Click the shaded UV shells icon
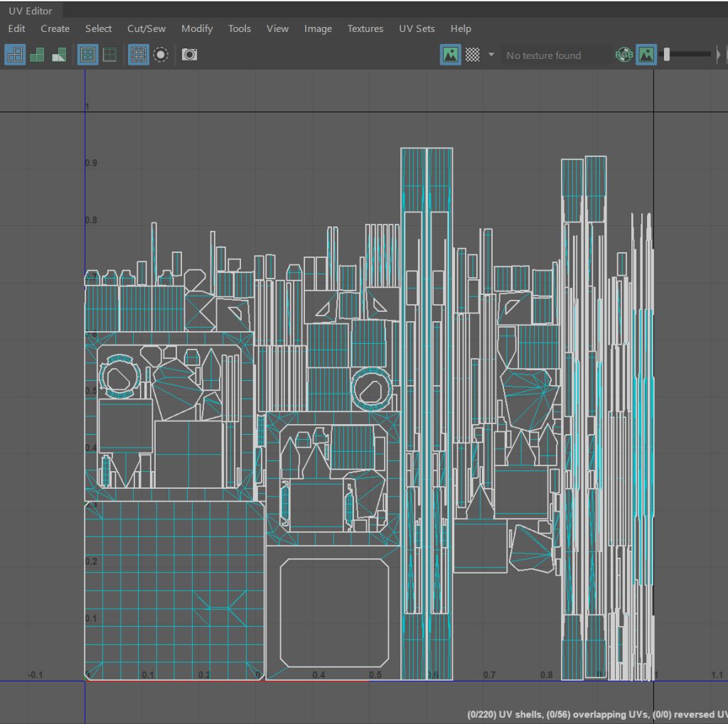This screenshot has width=728, height=724. click(x=37, y=55)
